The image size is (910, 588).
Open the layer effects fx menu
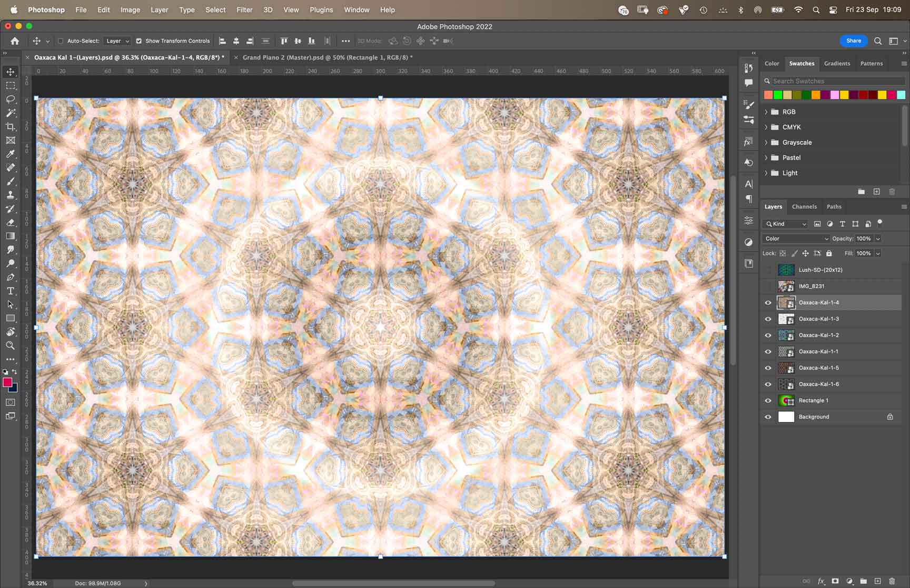point(820,581)
